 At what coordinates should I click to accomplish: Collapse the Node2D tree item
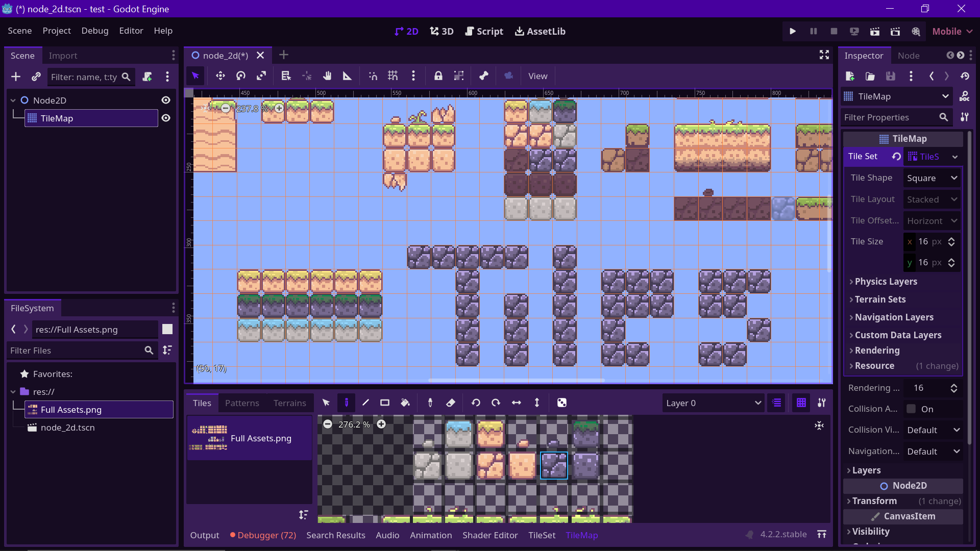[x=13, y=101]
